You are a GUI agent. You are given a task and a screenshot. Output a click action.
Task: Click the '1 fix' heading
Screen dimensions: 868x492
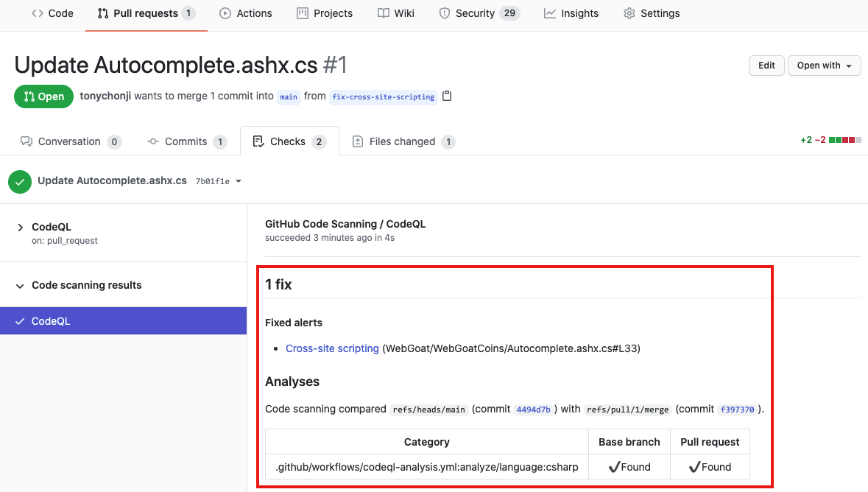[x=278, y=285]
